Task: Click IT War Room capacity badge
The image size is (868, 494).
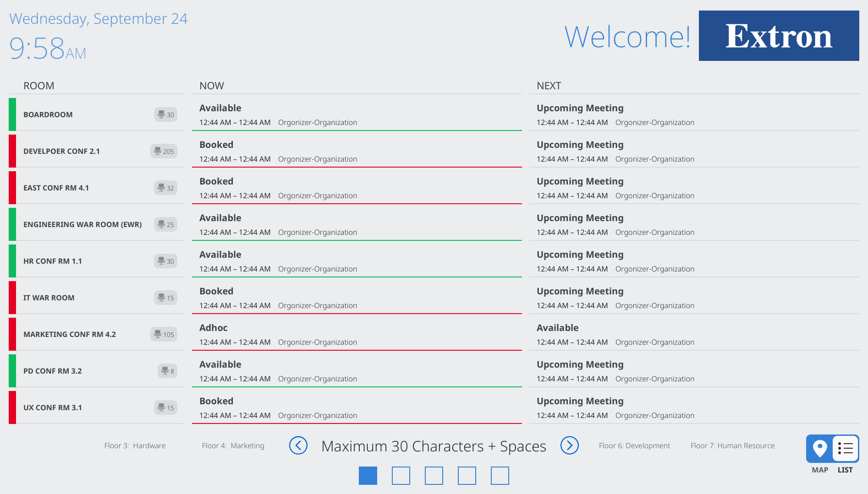Action: [165, 298]
